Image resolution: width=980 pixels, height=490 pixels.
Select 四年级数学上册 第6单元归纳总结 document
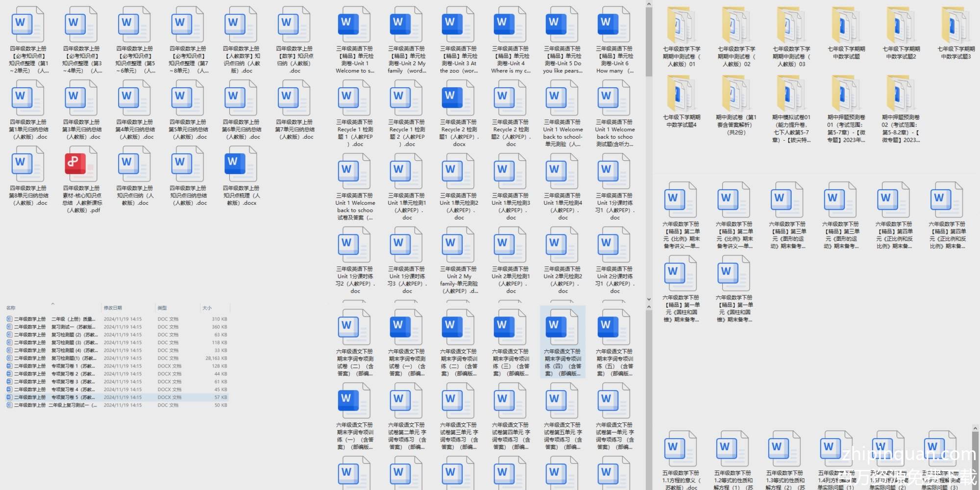tap(241, 99)
